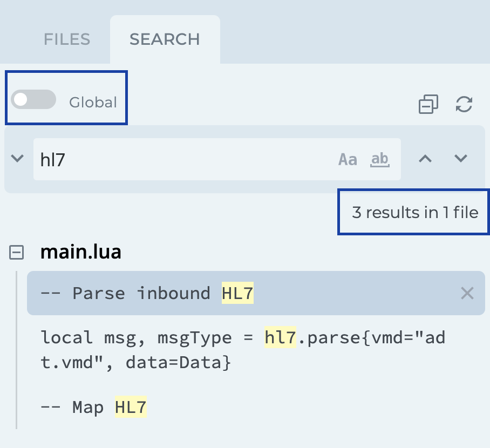
Task: Click the 3 results in 1 file text
Action: pyautogui.click(x=414, y=213)
